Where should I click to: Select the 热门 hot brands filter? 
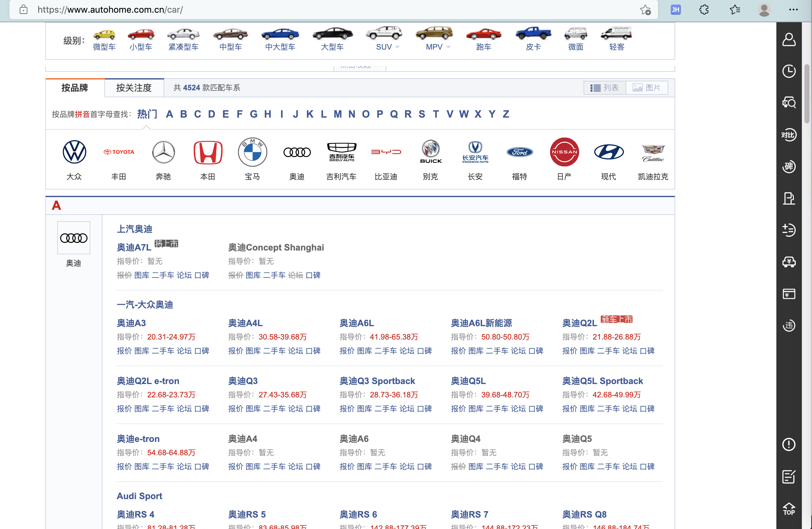[x=147, y=114]
